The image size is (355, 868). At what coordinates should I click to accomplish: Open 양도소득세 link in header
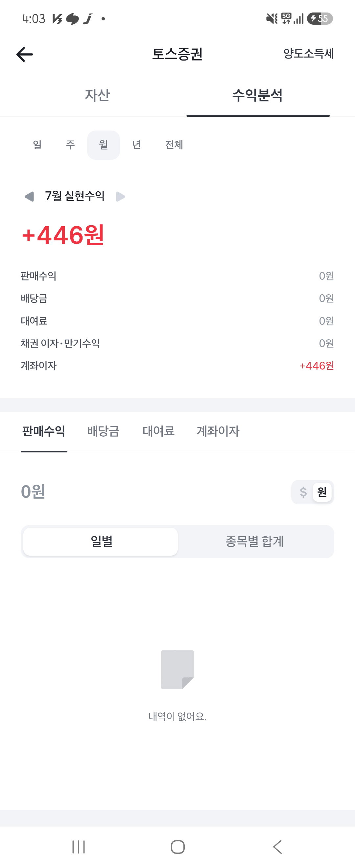pyautogui.click(x=309, y=54)
